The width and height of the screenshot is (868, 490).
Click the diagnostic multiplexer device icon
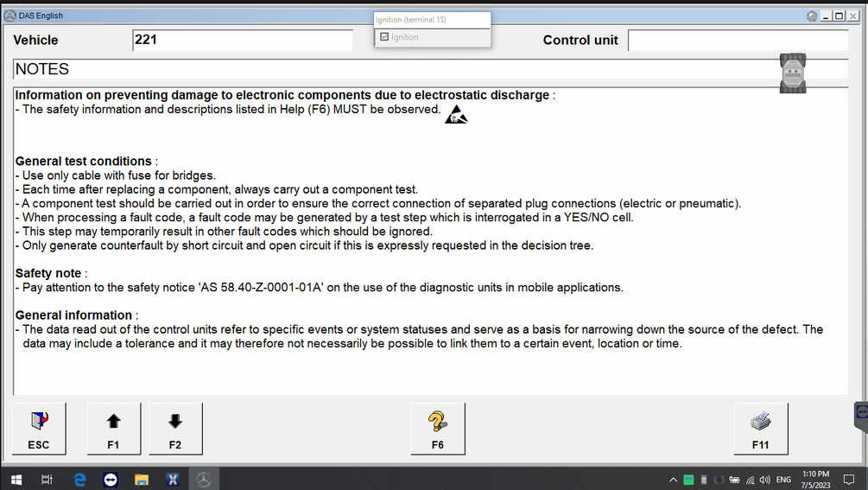pyautogui.click(x=793, y=73)
